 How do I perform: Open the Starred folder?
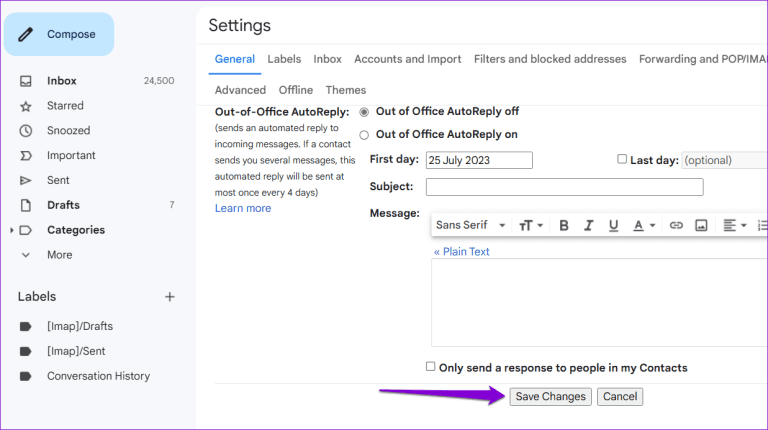point(65,106)
